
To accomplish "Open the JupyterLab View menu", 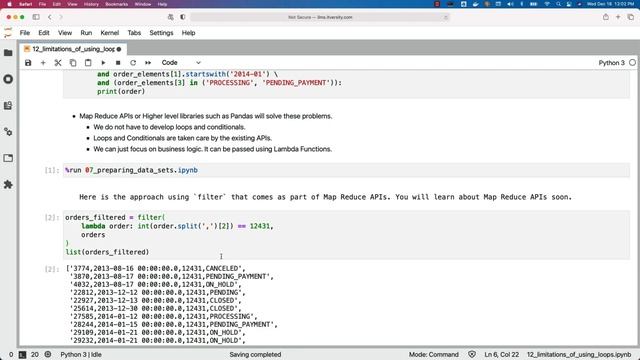I will [x=65, y=33].
